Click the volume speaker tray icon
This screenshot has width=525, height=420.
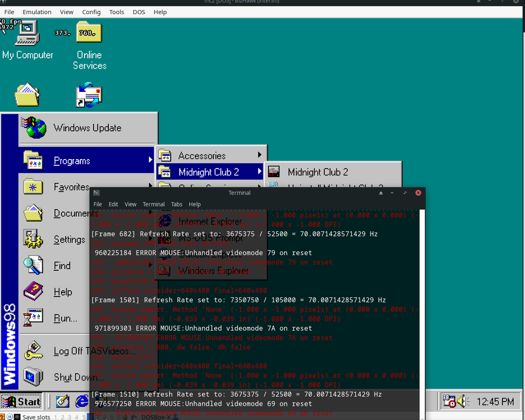point(464,401)
